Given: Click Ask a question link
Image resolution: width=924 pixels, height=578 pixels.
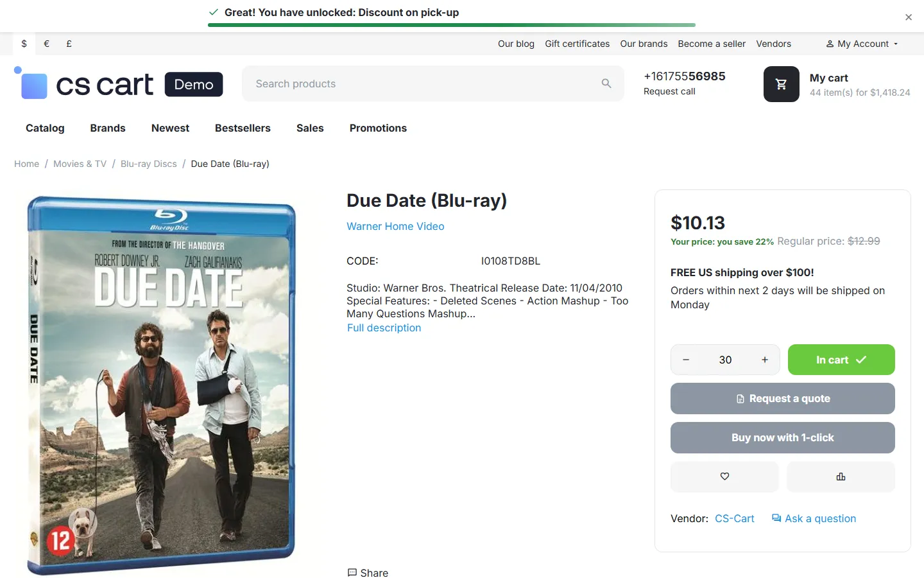Looking at the screenshot, I should click(814, 518).
